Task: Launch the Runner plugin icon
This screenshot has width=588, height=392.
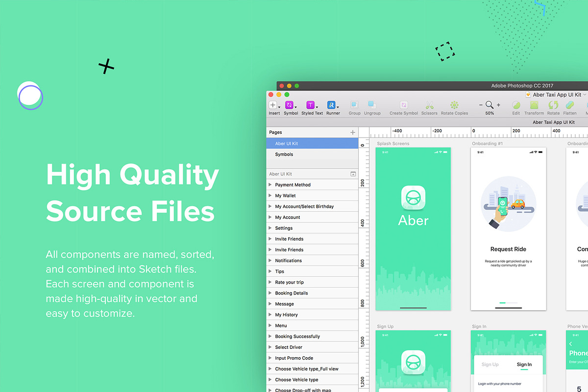Action: 331,105
